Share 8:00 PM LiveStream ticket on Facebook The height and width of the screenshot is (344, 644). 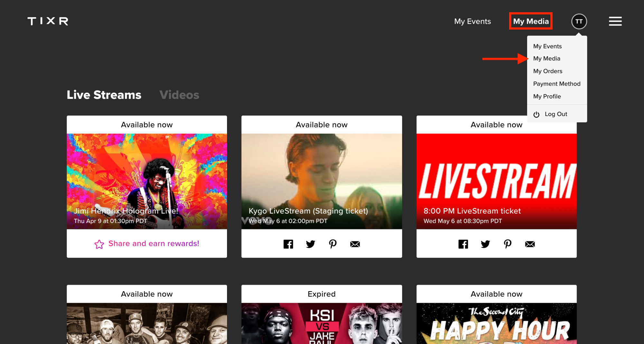[x=463, y=244]
